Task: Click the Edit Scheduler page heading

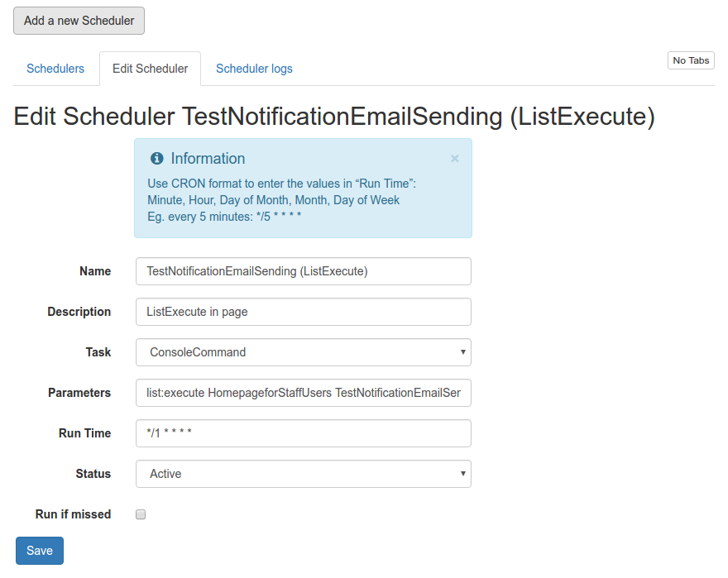Action: tap(334, 117)
